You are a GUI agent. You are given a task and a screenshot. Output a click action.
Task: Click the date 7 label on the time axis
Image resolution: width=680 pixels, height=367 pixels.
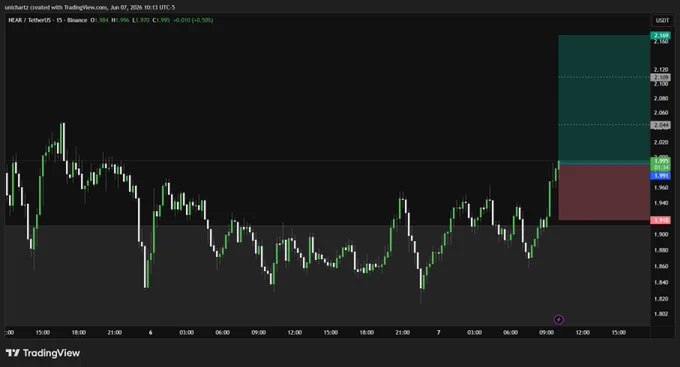pyautogui.click(x=438, y=332)
